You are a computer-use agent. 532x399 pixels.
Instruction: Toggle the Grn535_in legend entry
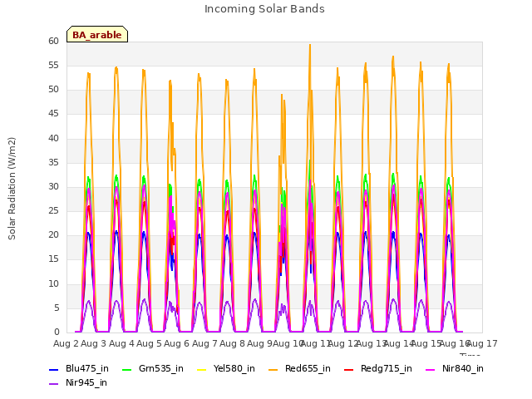pos(153,369)
